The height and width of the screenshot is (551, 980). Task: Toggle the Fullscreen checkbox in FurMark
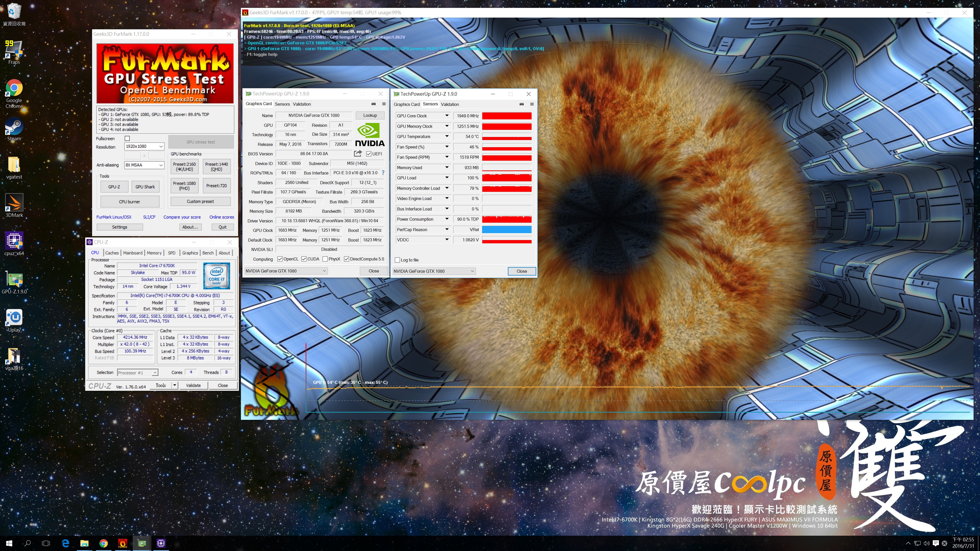[x=127, y=139]
